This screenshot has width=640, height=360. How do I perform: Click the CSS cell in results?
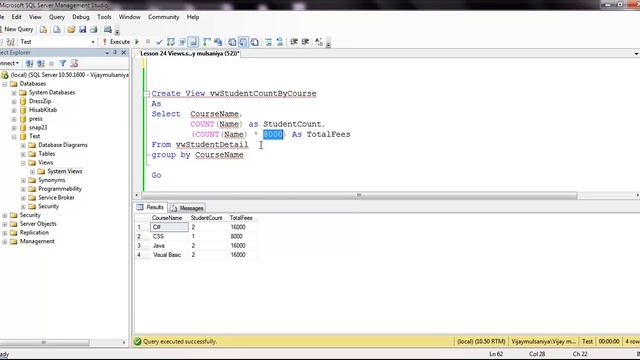[x=169, y=236]
